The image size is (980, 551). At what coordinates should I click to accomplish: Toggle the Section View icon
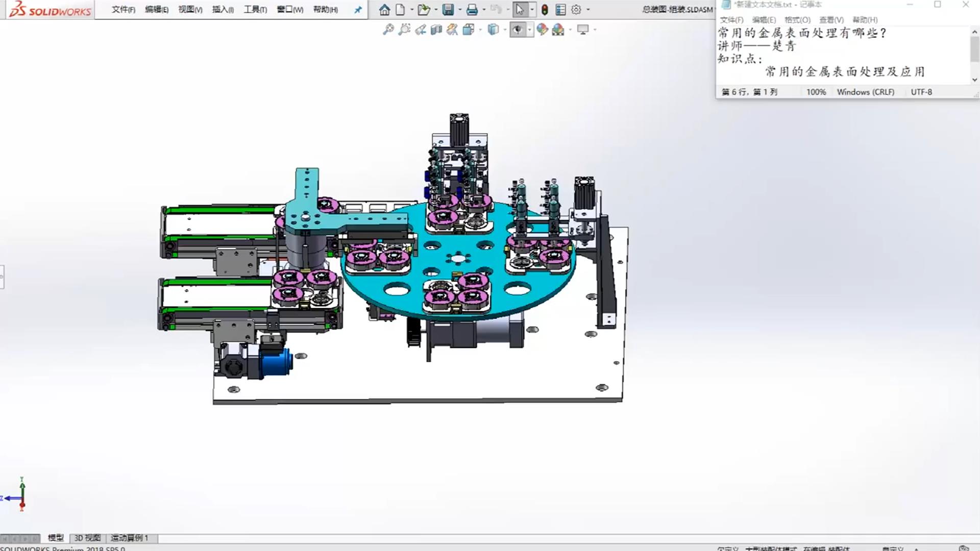point(436,30)
